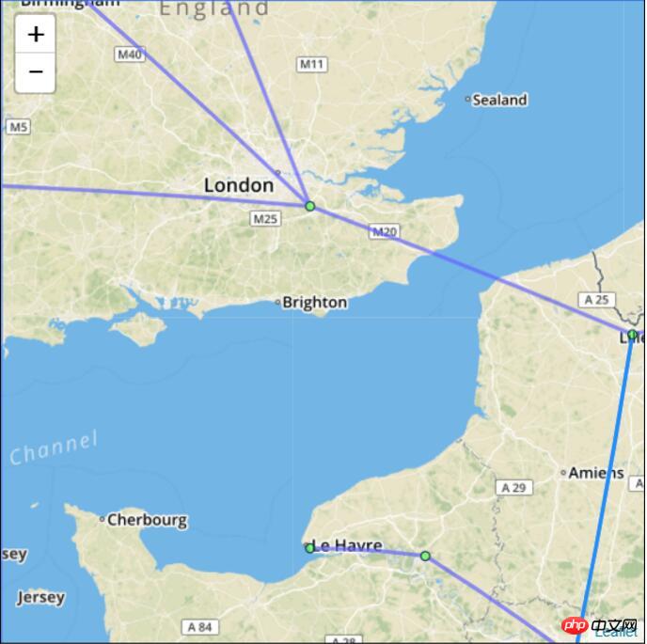Click the Cherbourg city label
The height and width of the screenshot is (644, 647).
(x=148, y=520)
